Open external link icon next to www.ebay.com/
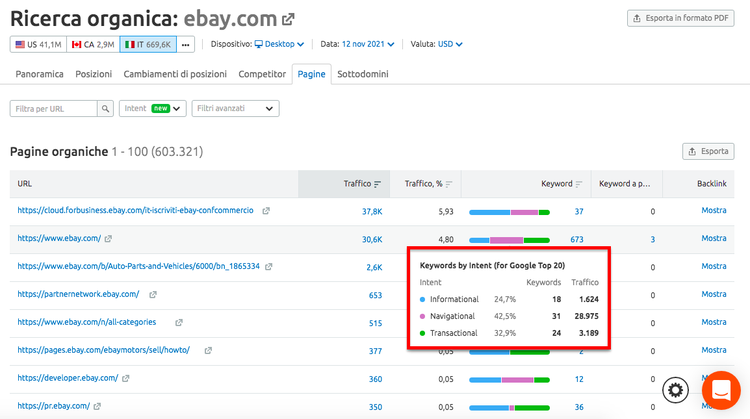This screenshot has width=750, height=419. 108,238
